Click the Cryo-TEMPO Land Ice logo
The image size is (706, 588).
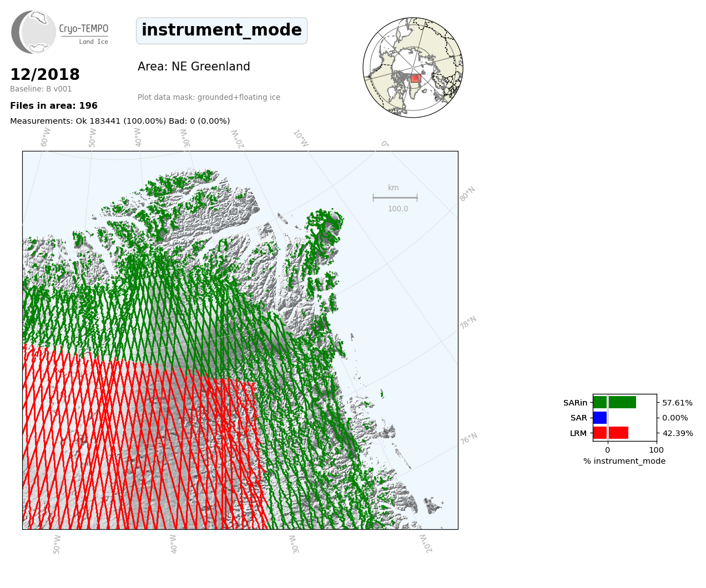coord(60,32)
